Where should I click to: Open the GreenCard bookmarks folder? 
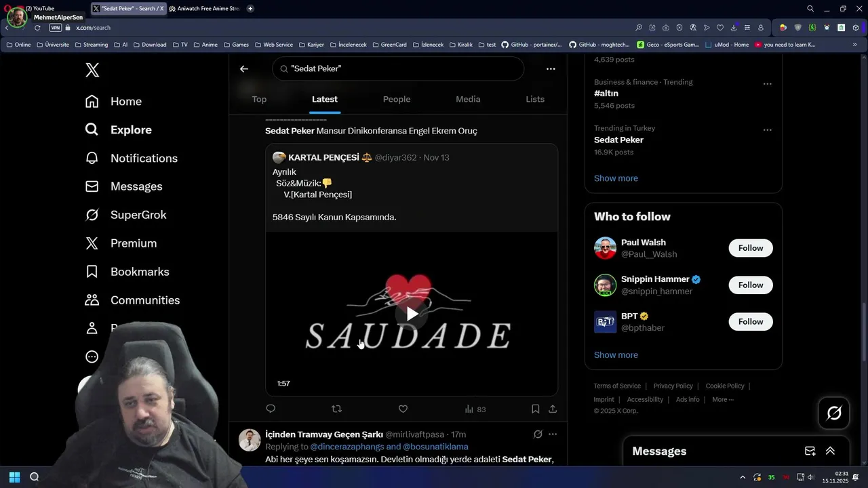389,45
